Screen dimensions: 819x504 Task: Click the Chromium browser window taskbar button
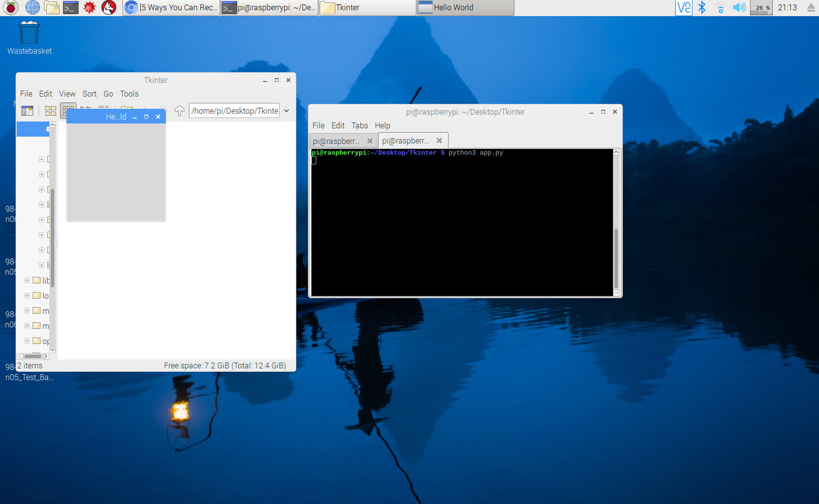(x=170, y=7)
